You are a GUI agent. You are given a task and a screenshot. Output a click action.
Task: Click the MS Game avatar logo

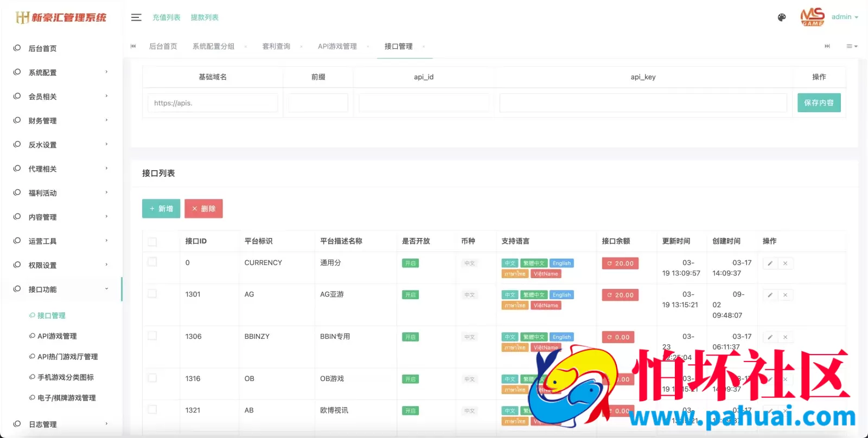pos(812,17)
